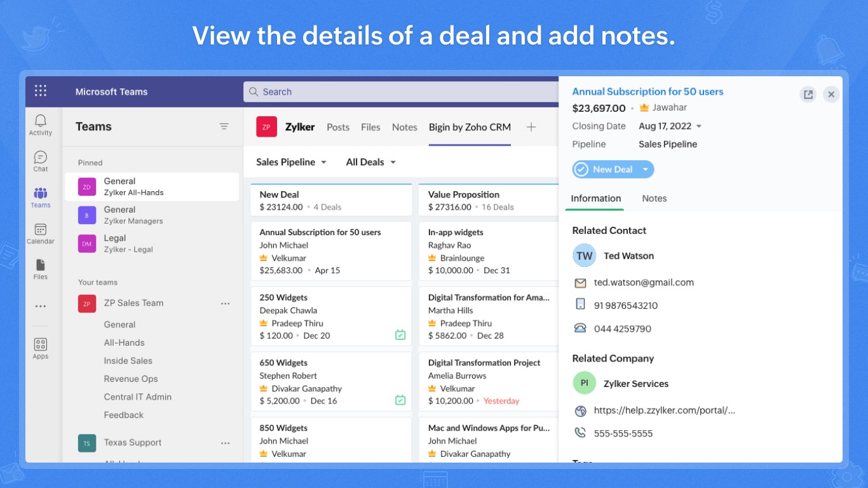This screenshot has width=868, height=488.
Task: Select General Zylker All-Hands channel
Action: (x=152, y=187)
